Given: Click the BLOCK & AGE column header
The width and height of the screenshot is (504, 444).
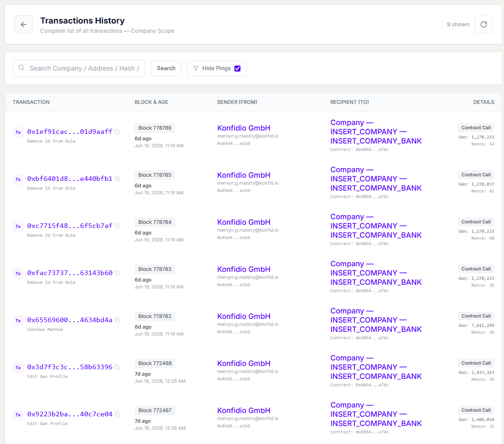Looking at the screenshot, I should (151, 102).
